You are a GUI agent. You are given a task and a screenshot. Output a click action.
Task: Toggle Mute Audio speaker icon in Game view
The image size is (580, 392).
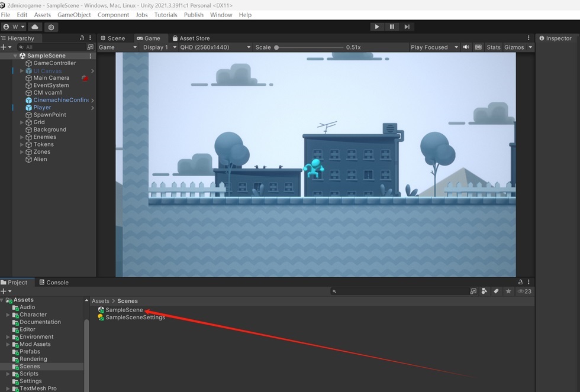point(466,47)
